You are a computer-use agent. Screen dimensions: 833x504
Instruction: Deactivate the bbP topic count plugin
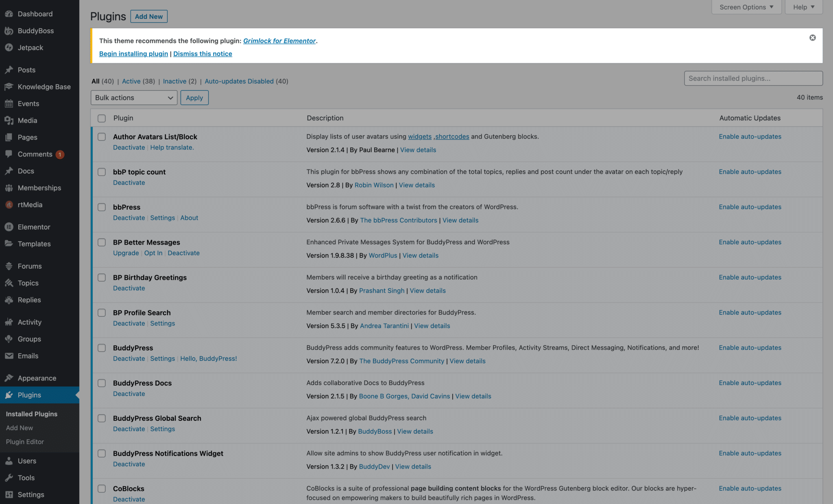[129, 182]
